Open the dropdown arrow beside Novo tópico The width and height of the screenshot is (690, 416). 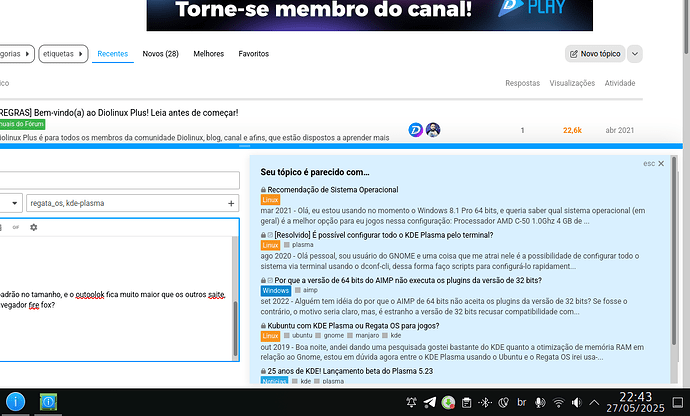click(635, 54)
